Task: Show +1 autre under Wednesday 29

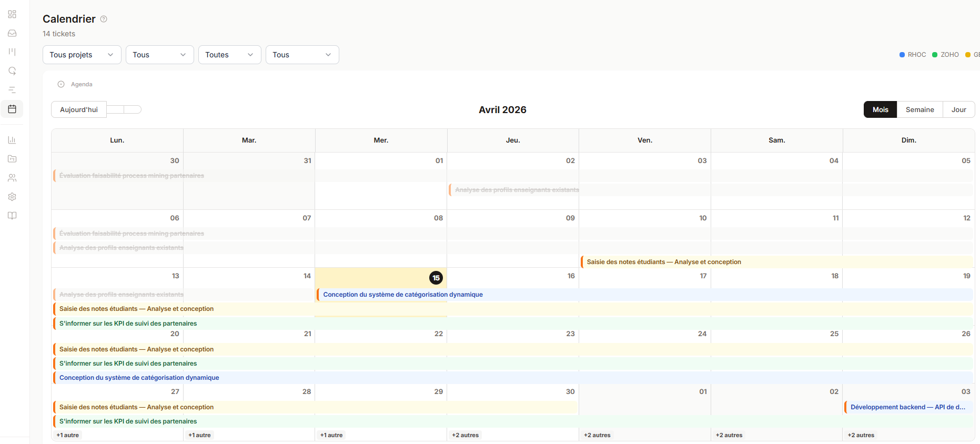Action: coord(332,435)
